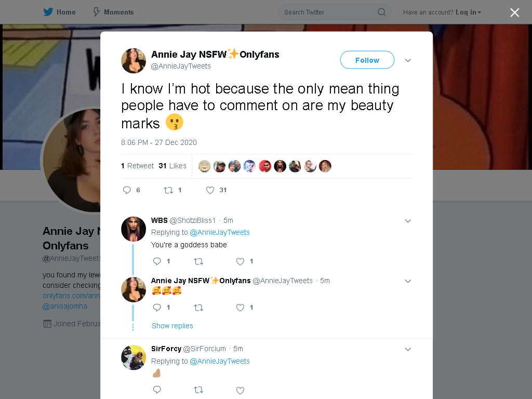Retweet the main tweet about beauty marks

169,190
